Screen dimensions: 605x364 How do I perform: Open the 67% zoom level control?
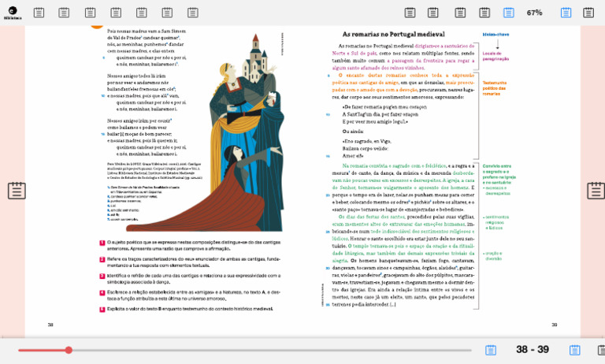[x=535, y=13]
